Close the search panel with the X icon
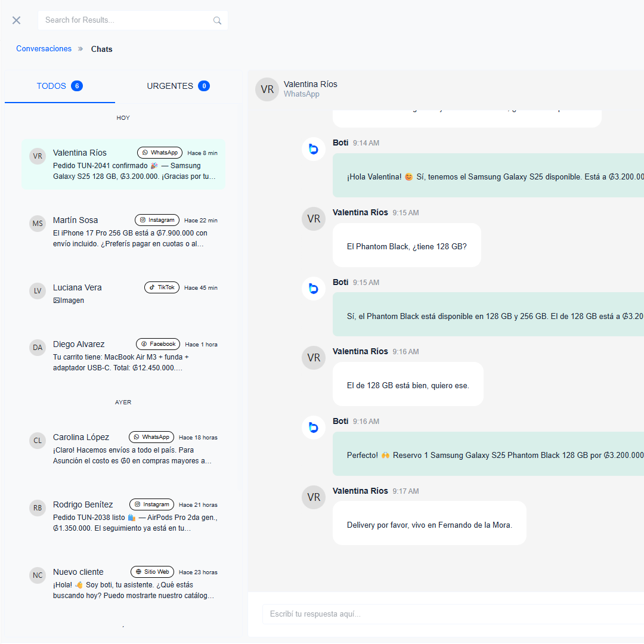This screenshot has width=644, height=644. (x=17, y=20)
